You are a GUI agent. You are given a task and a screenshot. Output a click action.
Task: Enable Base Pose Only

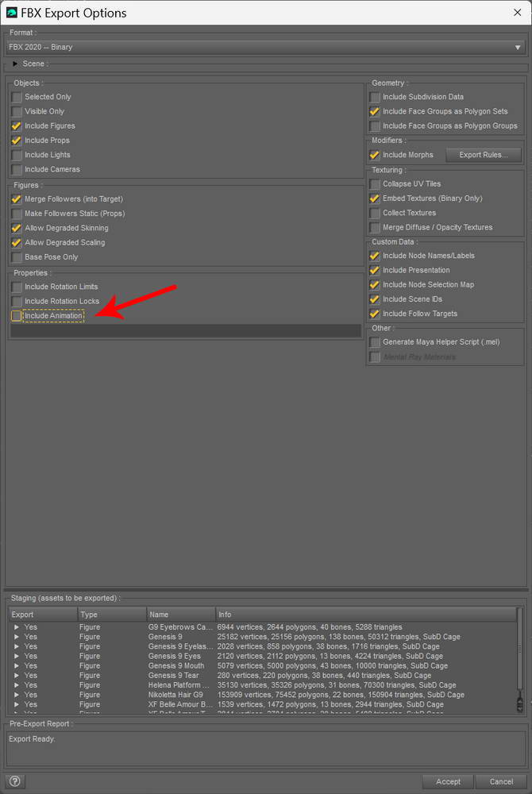point(17,257)
